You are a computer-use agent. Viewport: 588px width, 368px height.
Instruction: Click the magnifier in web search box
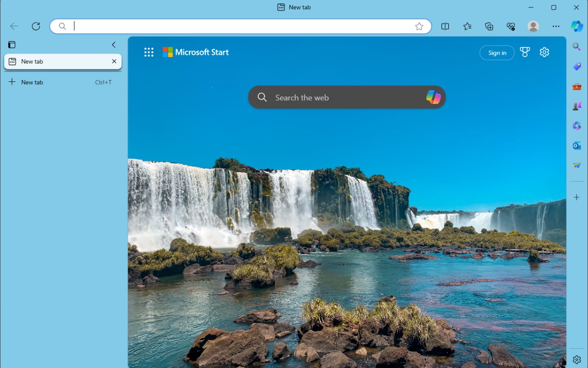pyautogui.click(x=262, y=97)
